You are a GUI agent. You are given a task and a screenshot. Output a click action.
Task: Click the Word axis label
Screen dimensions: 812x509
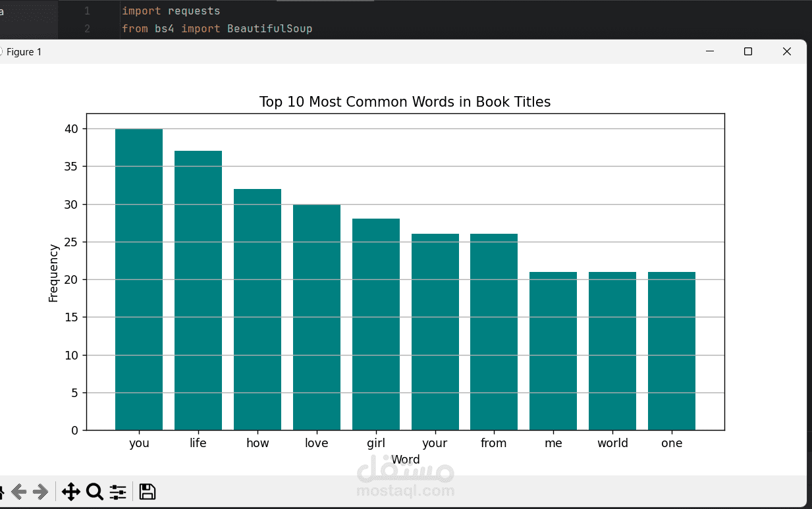tap(406, 459)
